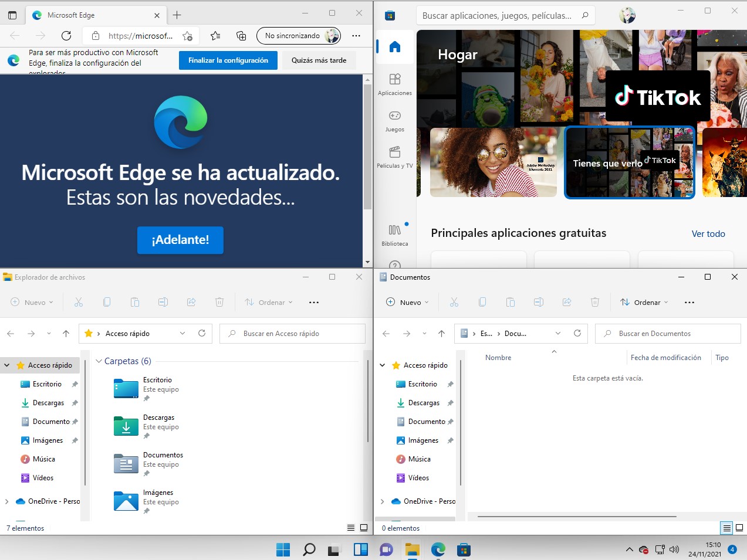The image size is (747, 560).
Task: Refresh the page in Microsoft Edge
Action: click(x=66, y=36)
